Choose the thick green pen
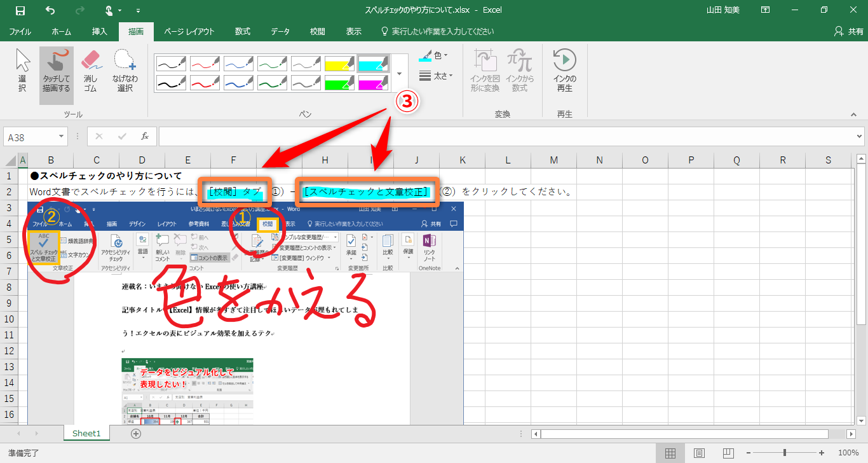868x463 pixels. (272, 83)
